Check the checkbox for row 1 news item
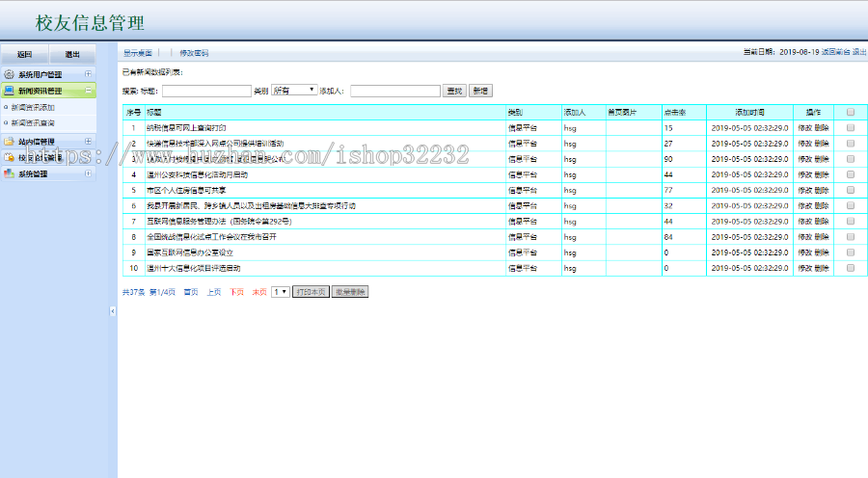Image resolution: width=868 pixels, height=478 pixels. point(850,127)
